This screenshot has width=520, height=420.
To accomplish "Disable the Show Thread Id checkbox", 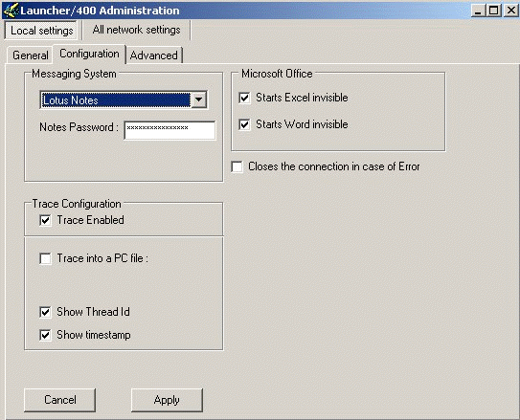I will 45,312.
